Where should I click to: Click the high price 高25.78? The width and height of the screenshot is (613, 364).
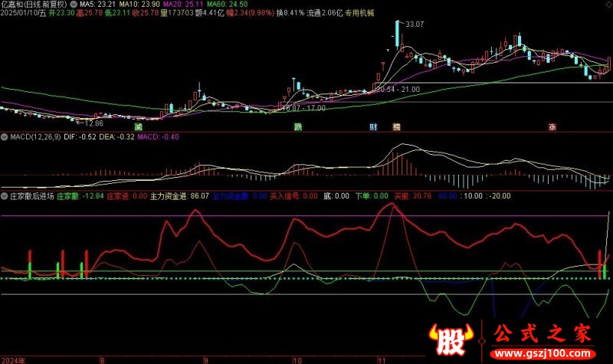coord(90,13)
